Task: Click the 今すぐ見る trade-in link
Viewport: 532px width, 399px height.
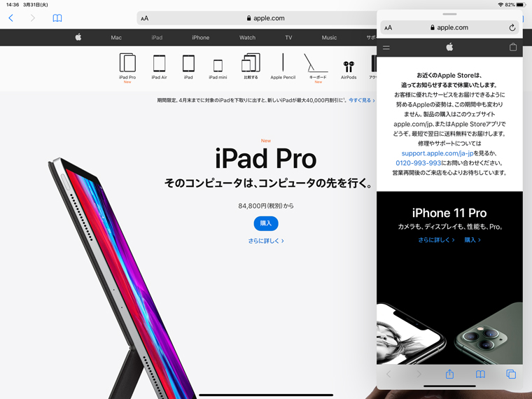Action: (362, 100)
